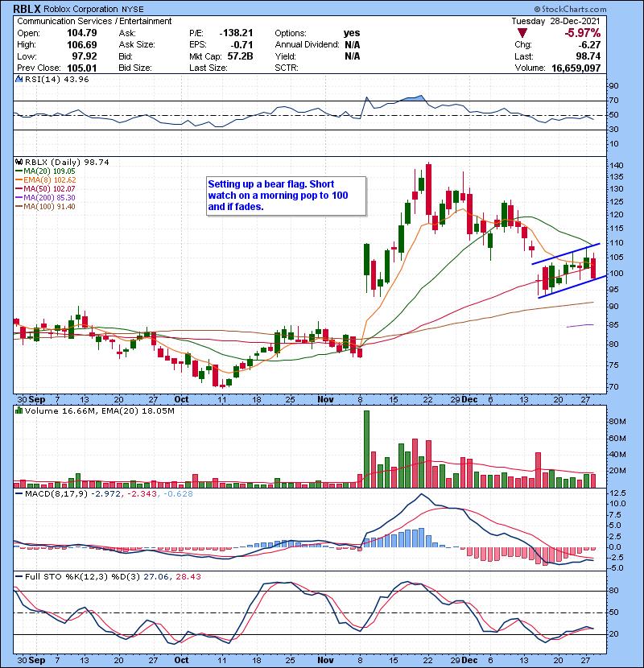This screenshot has height=668, width=644.
Task: Click the 140 price axis label
Action: point(617,165)
